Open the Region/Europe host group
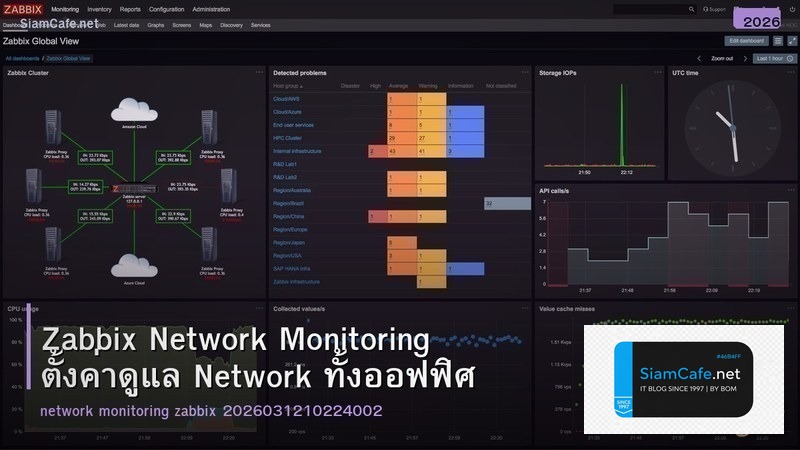The image size is (800, 450). coord(290,230)
